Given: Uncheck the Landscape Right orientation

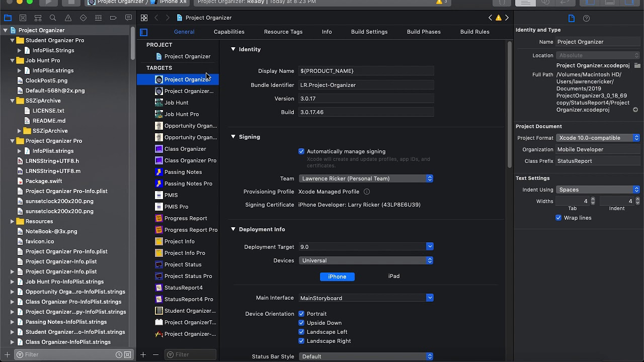Looking at the screenshot, I should coord(301,341).
